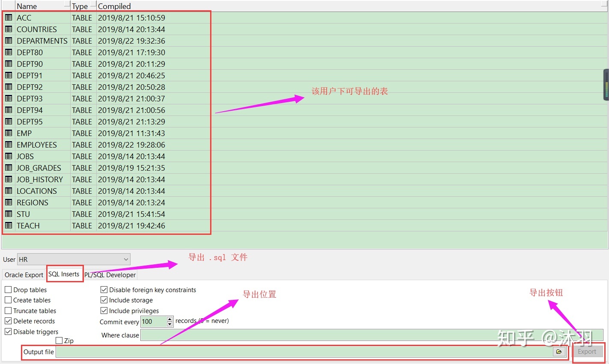The height and width of the screenshot is (364, 609).
Task: Select the JOB_GRADES table name
Action: coord(39,168)
